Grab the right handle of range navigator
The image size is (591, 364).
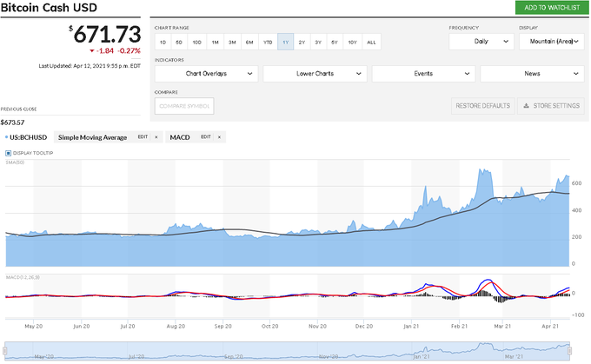pyautogui.click(x=570, y=351)
